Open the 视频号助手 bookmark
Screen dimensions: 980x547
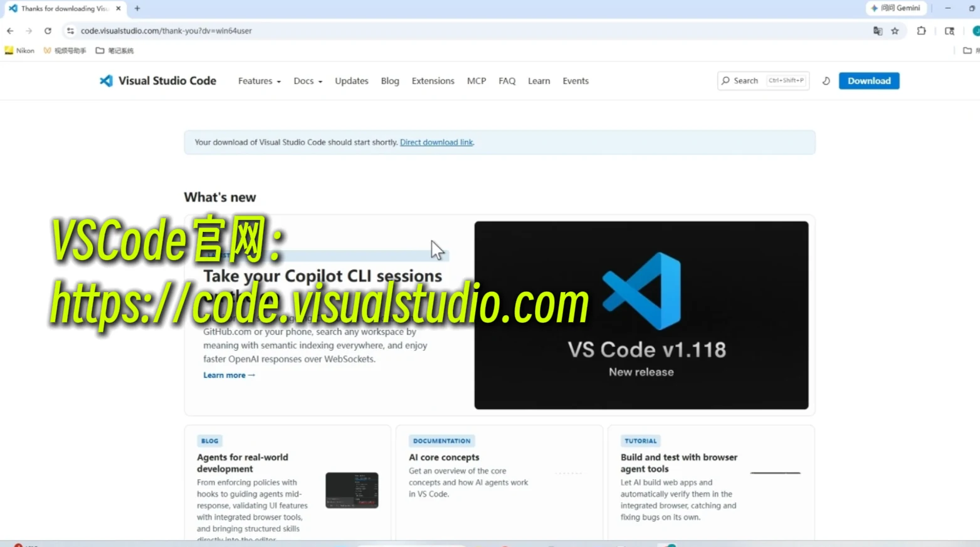[x=65, y=51]
